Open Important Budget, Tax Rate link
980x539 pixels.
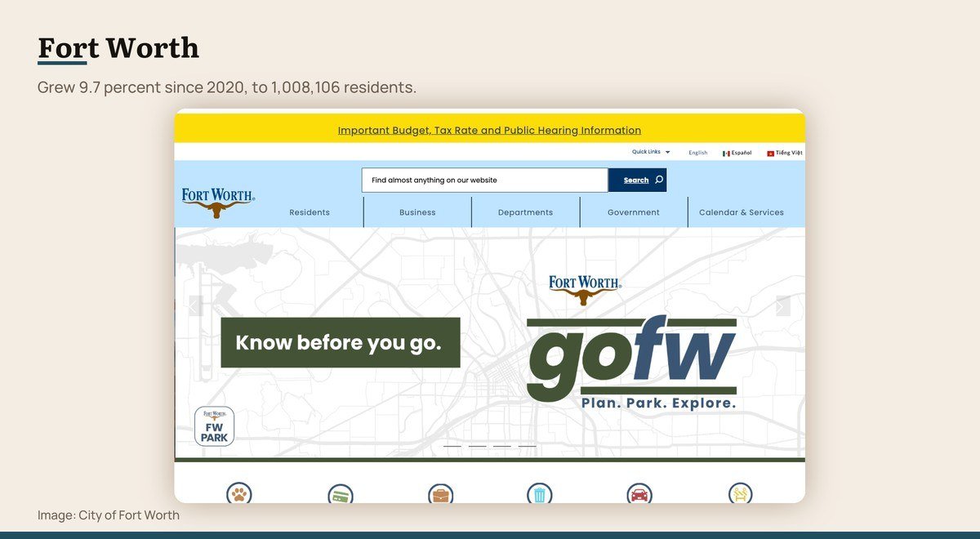pyautogui.click(x=489, y=130)
